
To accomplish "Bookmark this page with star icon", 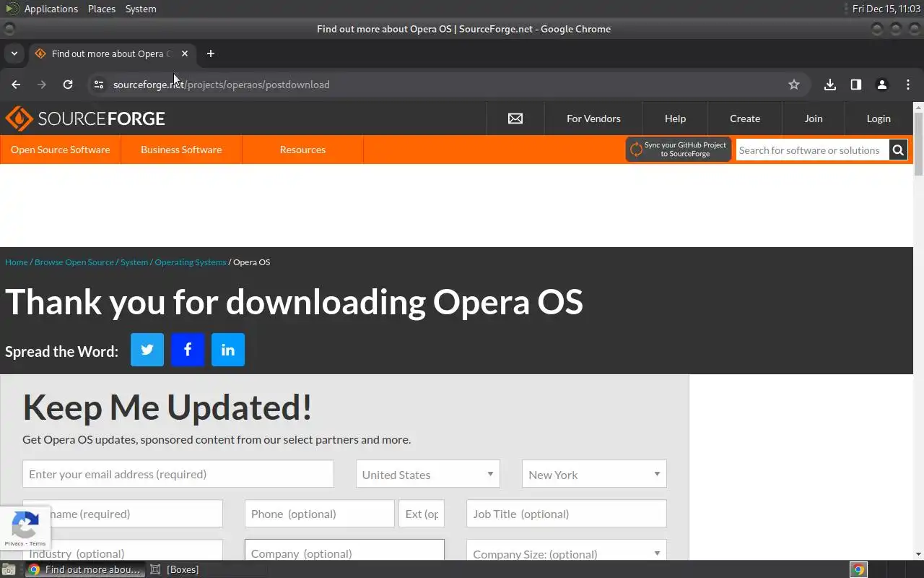I will tap(794, 85).
